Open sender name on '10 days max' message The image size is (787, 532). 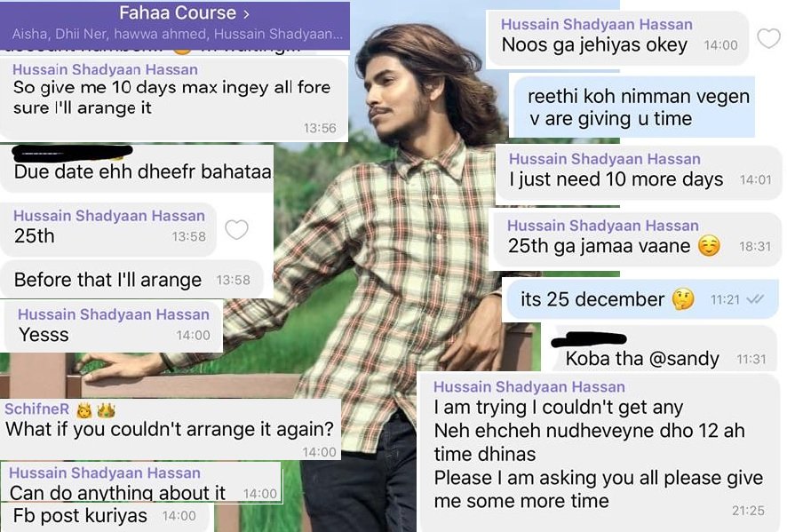(x=105, y=69)
